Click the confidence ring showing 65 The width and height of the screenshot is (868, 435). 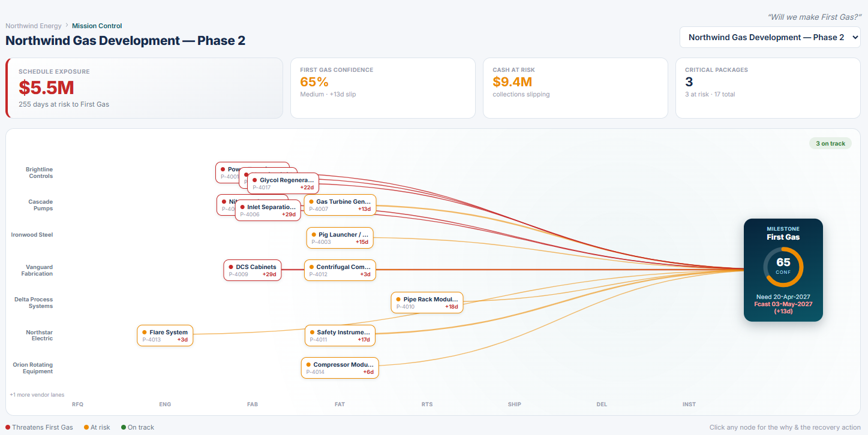pos(783,267)
